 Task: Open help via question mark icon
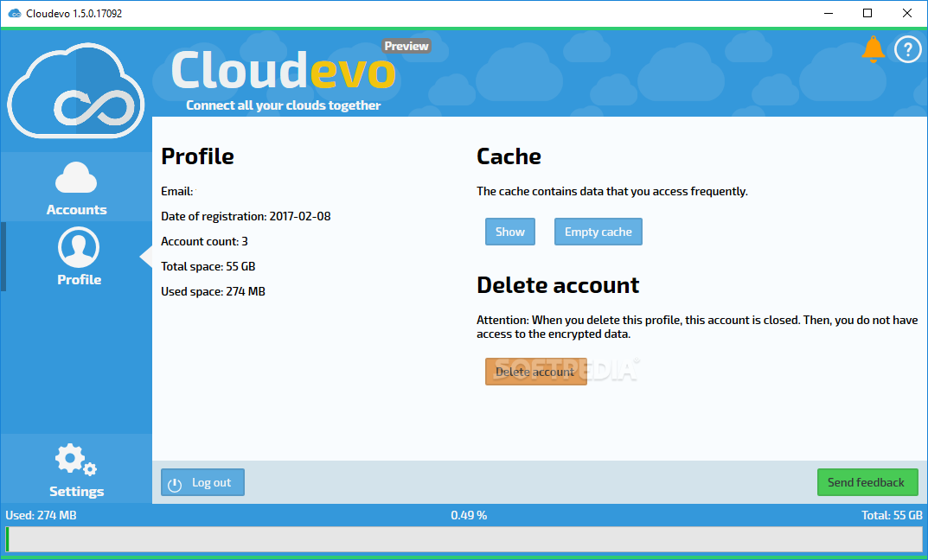pos(907,49)
